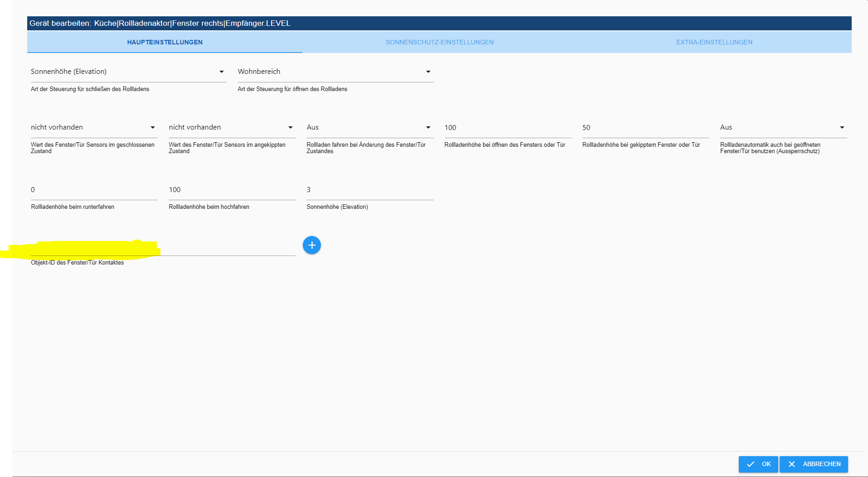Image resolution: width=868 pixels, height=477 pixels.
Task: Open the Wohnbereich opening control dropdown
Action: (335, 72)
